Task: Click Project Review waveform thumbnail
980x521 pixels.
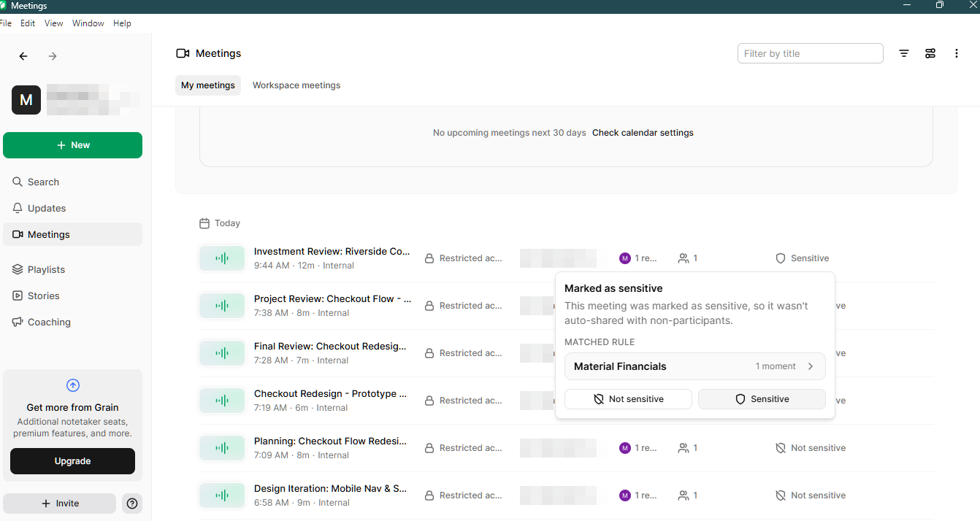Action: click(222, 306)
